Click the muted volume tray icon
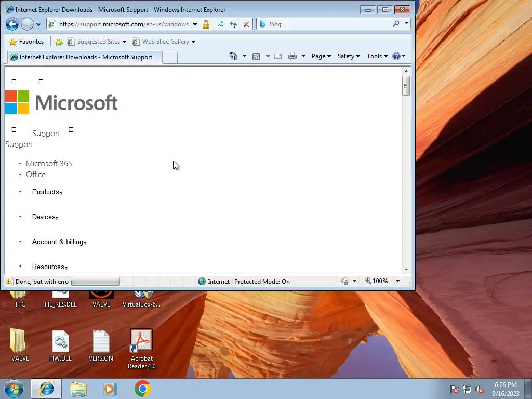The image size is (532, 399). pos(480,390)
